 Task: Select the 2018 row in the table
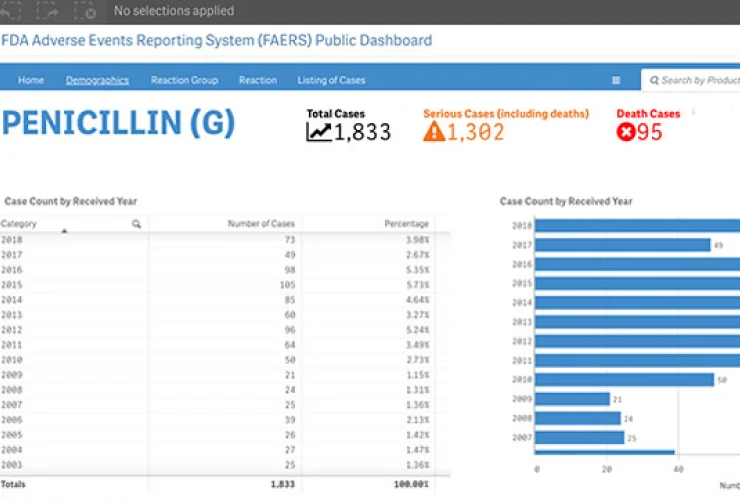point(225,240)
